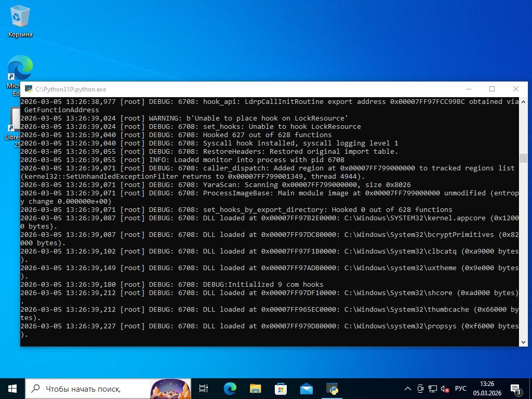Show hidden system tray icons
Image resolution: width=532 pixels, height=399 pixels.
(x=408, y=389)
